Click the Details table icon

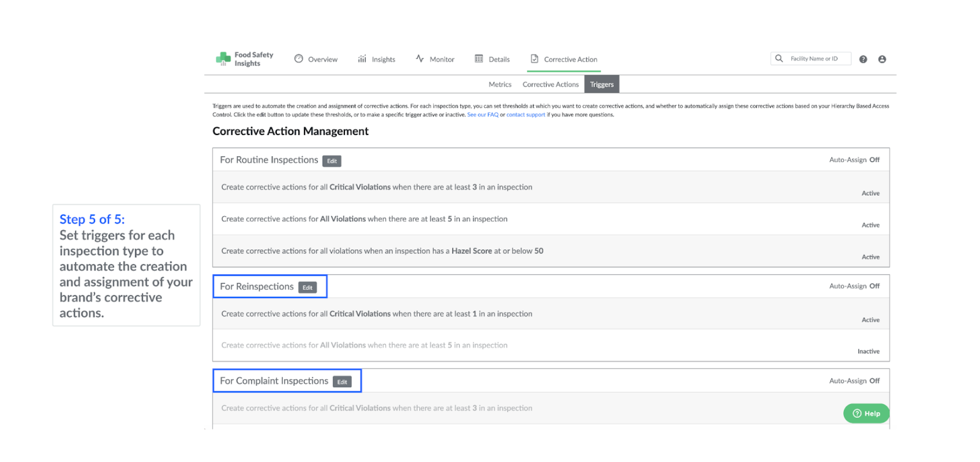tap(479, 59)
